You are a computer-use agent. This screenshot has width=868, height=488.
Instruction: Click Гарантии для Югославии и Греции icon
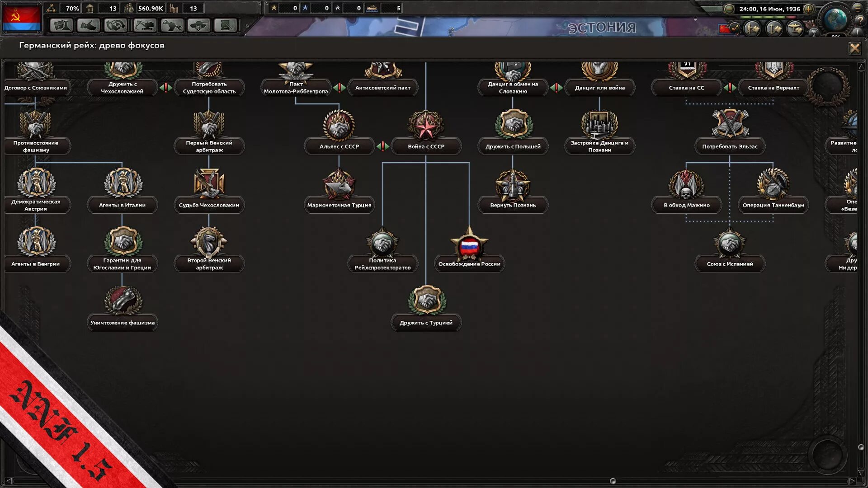(123, 241)
